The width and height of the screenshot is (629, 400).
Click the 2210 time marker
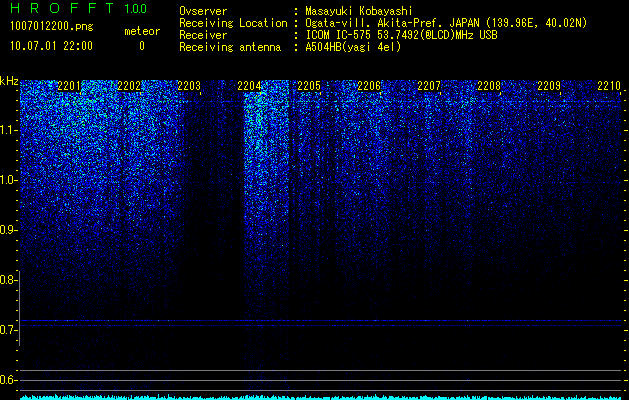pos(609,86)
